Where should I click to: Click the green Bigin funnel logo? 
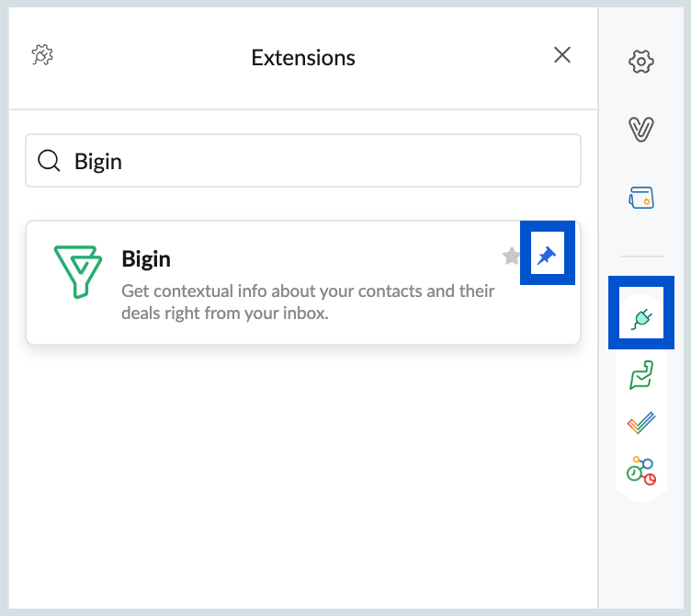click(x=78, y=271)
